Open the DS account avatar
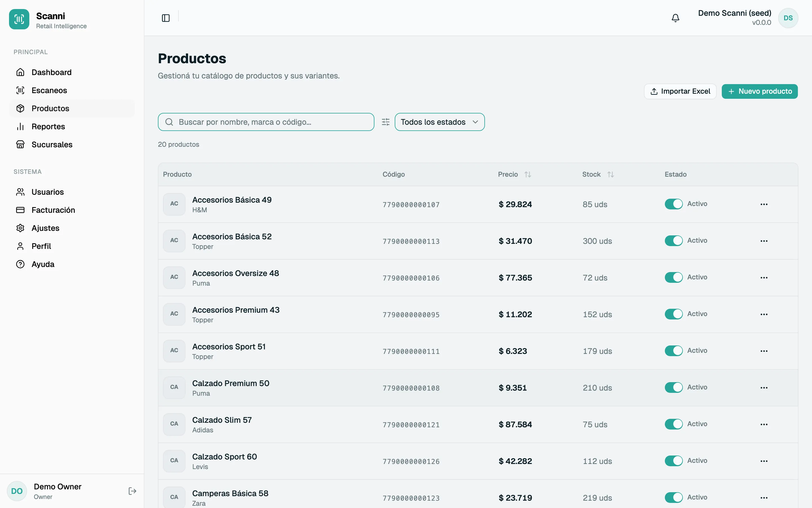 [x=788, y=18]
